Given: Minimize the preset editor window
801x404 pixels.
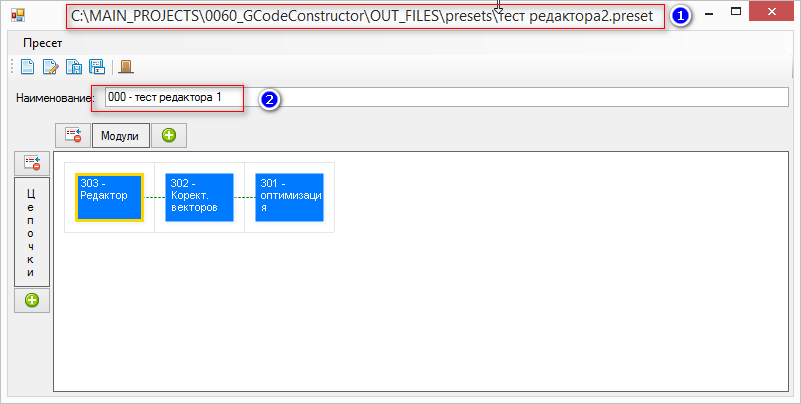Looking at the screenshot, I should coord(707,12).
